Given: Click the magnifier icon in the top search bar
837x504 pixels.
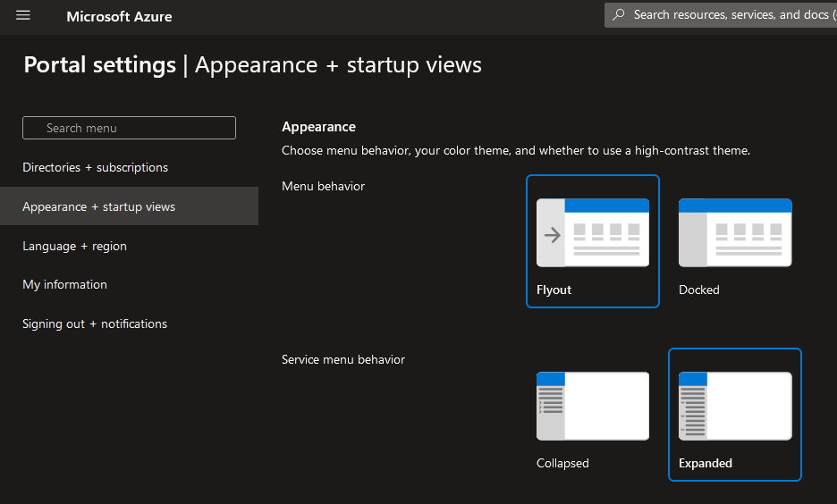Looking at the screenshot, I should 619,15.
